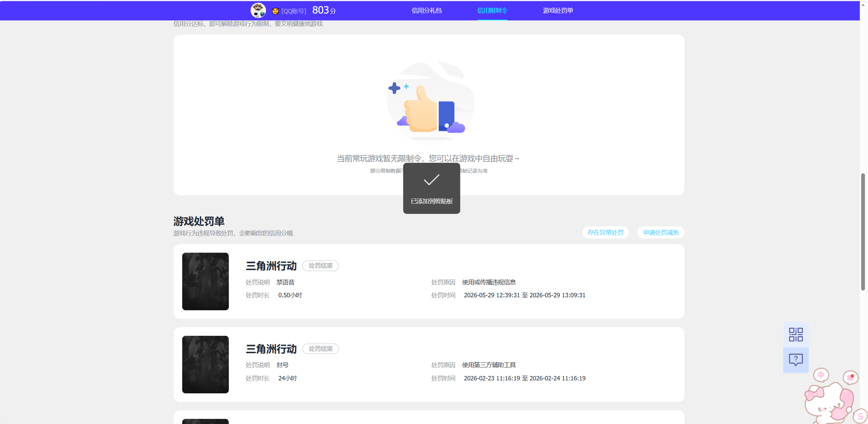Image resolution: width=868 pixels, height=424 pixels.
Task: Click the 禁语音 penalty description
Action: pyautogui.click(x=285, y=282)
